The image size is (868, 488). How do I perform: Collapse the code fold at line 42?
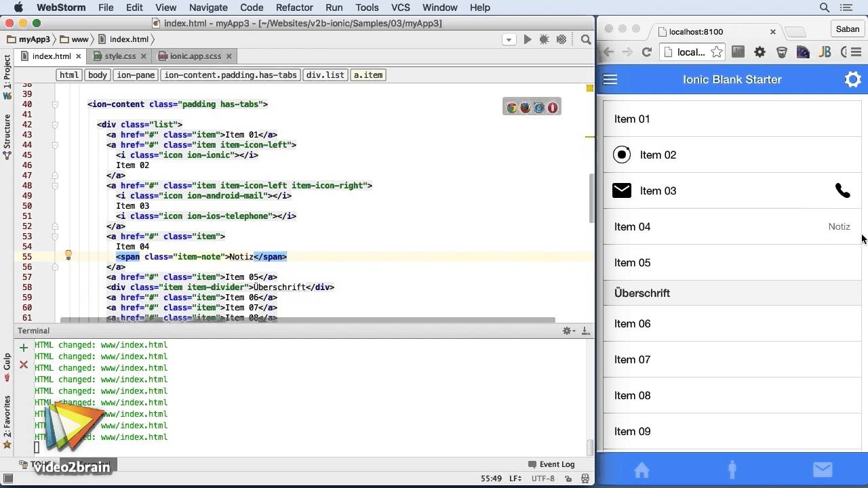pyautogui.click(x=55, y=125)
